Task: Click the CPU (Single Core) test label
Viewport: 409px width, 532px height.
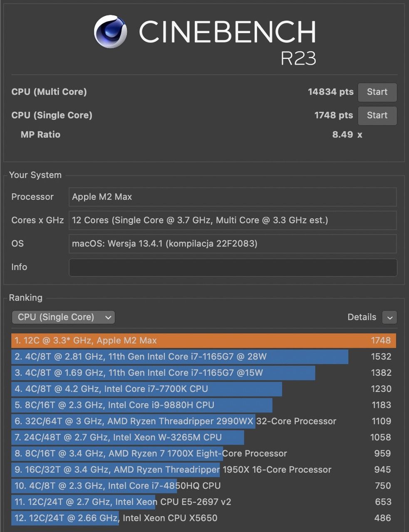Action: (52, 115)
